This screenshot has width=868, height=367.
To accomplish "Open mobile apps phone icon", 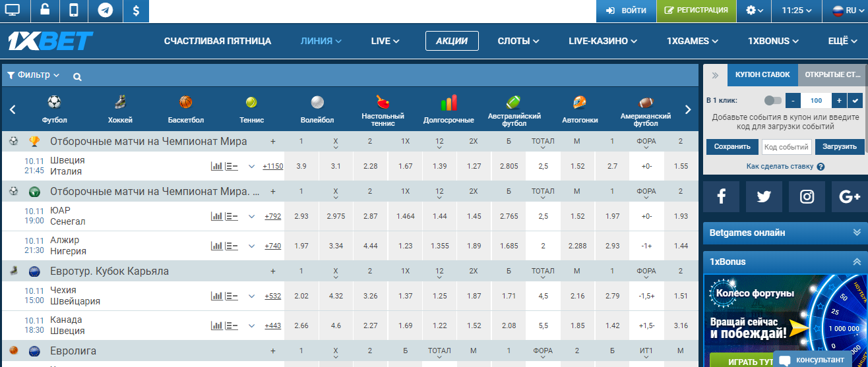I will 74,11.
